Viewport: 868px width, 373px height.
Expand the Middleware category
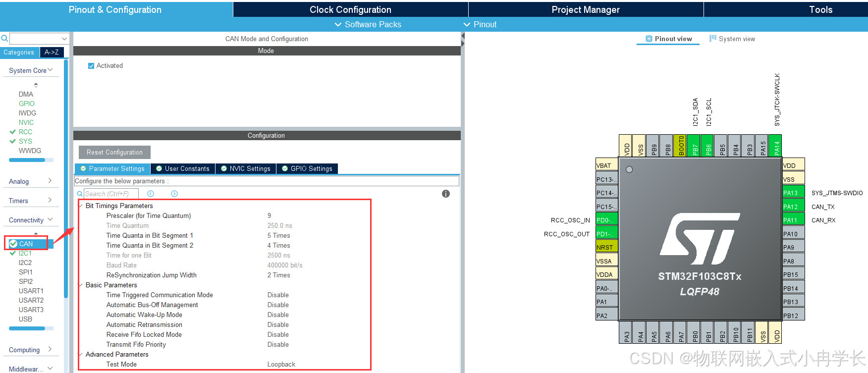tap(31, 369)
